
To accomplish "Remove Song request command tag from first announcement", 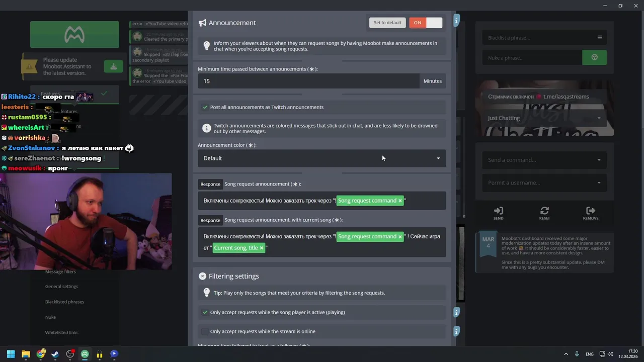I will coord(400,201).
